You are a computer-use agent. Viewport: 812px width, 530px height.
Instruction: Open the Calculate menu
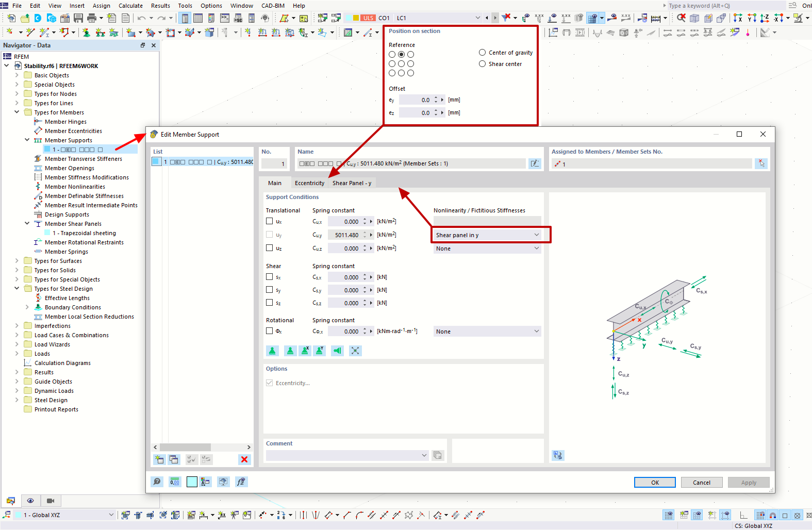pyautogui.click(x=130, y=6)
